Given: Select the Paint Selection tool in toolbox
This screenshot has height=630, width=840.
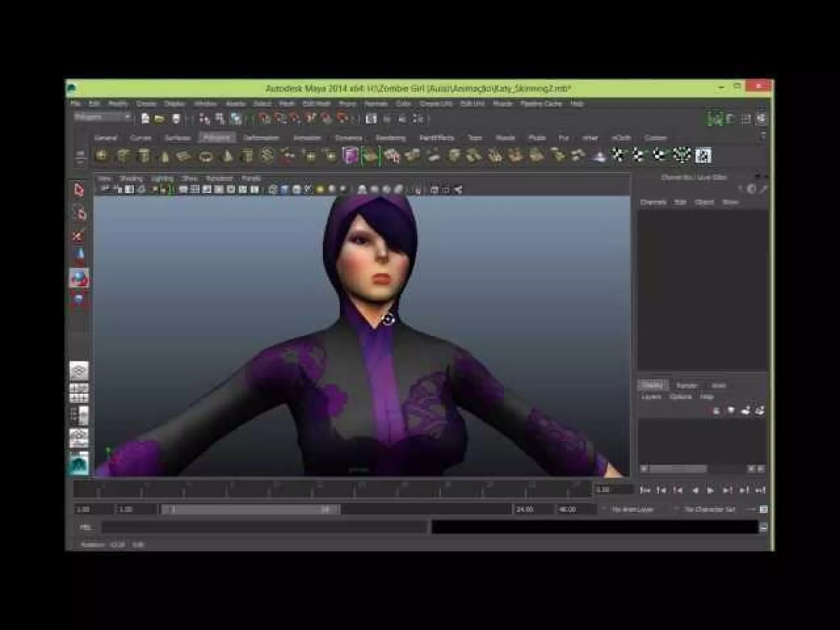Looking at the screenshot, I should (79, 235).
